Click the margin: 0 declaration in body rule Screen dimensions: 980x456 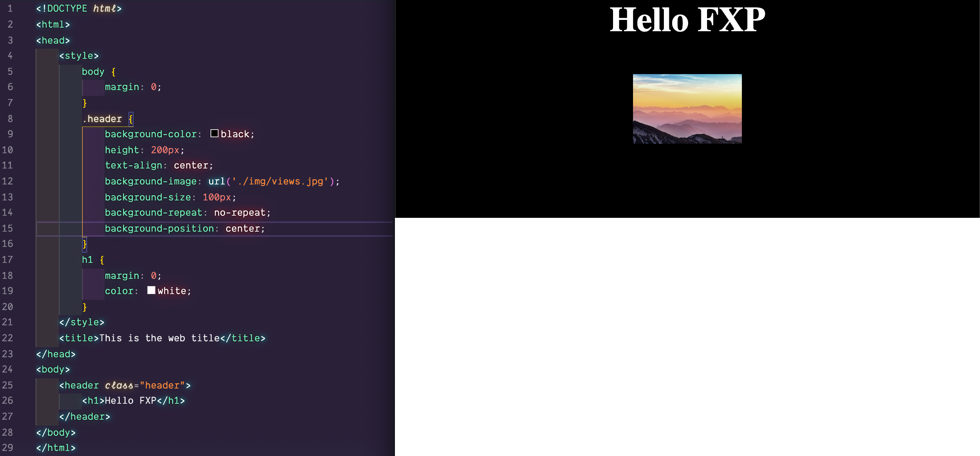pos(132,87)
